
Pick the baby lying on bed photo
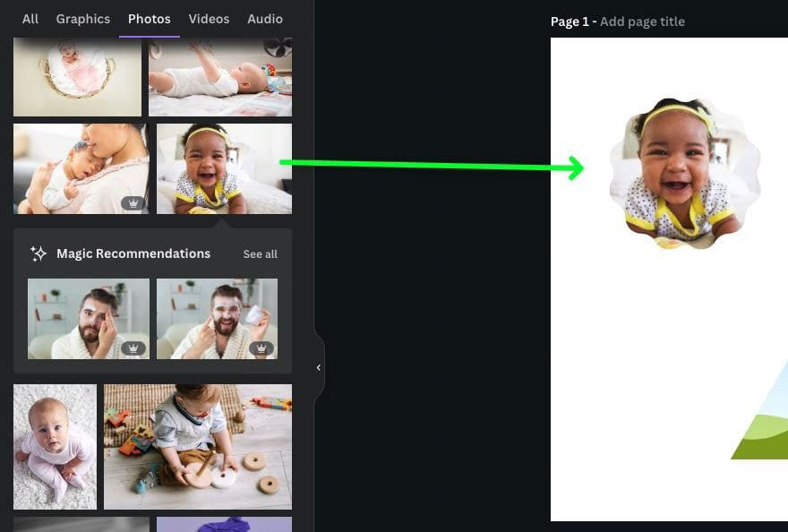coord(220,77)
